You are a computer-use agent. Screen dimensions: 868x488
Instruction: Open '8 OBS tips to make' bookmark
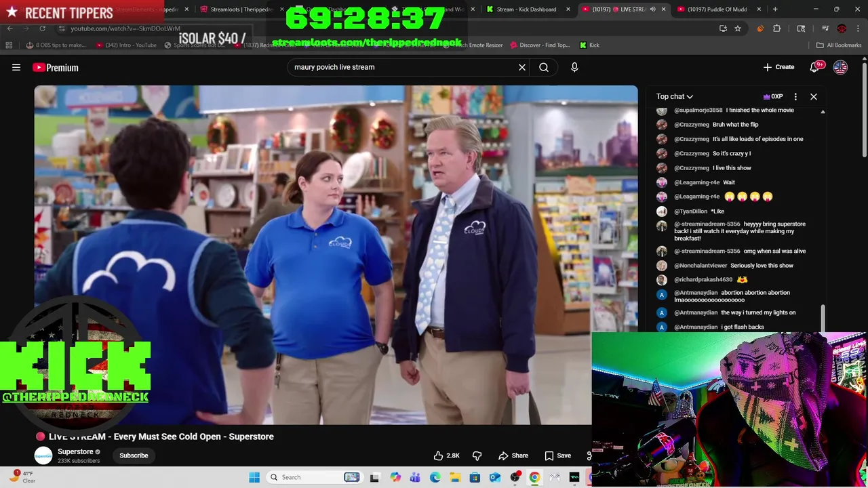[x=56, y=45]
